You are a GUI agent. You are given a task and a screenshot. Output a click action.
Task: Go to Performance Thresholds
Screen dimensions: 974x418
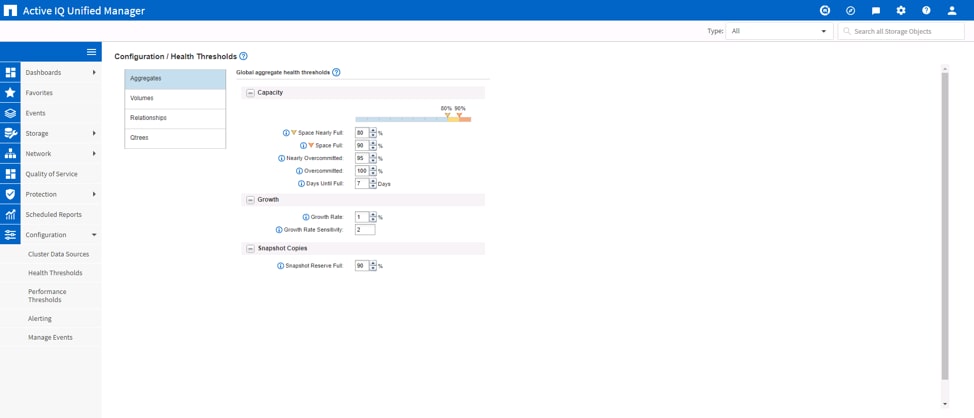(47, 296)
